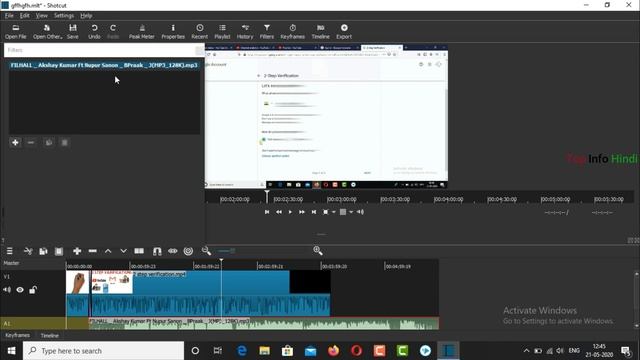
Task: Lock the V1 track
Action: (x=33, y=290)
